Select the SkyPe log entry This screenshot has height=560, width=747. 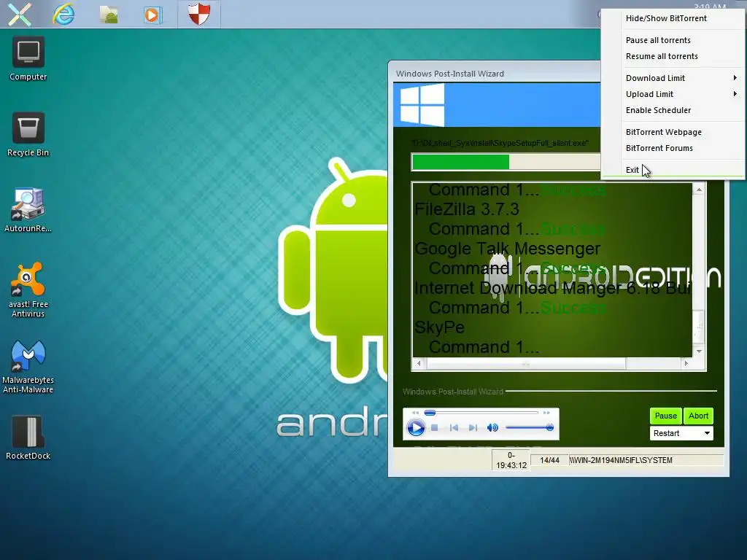pos(439,327)
